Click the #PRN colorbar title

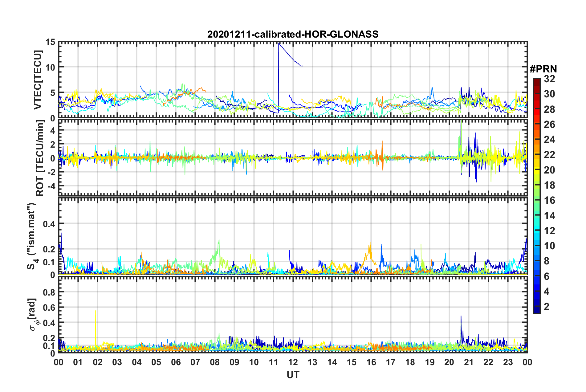pos(543,69)
